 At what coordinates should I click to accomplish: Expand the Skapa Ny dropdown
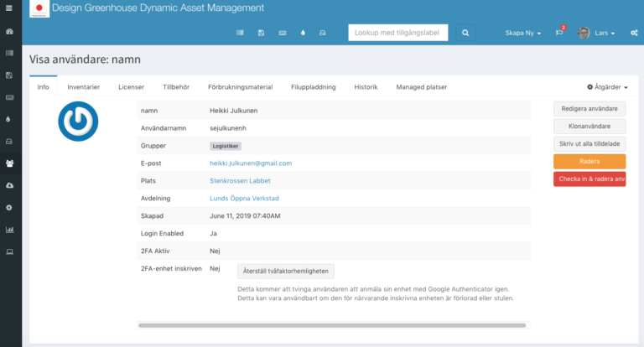(x=522, y=33)
